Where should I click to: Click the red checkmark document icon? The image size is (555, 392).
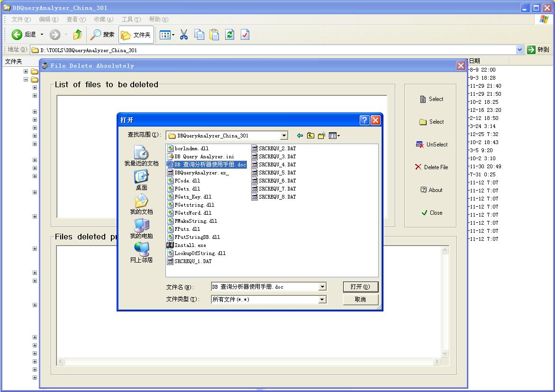[245, 34]
